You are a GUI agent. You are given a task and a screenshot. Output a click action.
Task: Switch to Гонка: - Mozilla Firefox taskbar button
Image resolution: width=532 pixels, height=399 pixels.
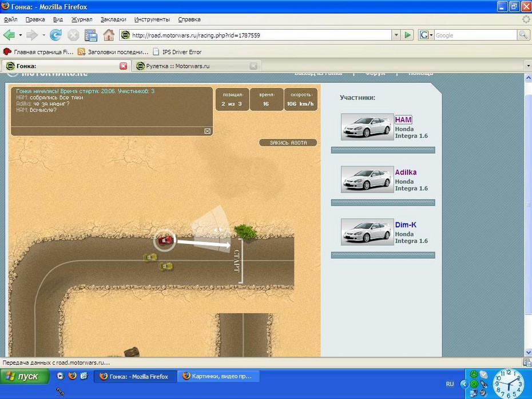134,376
